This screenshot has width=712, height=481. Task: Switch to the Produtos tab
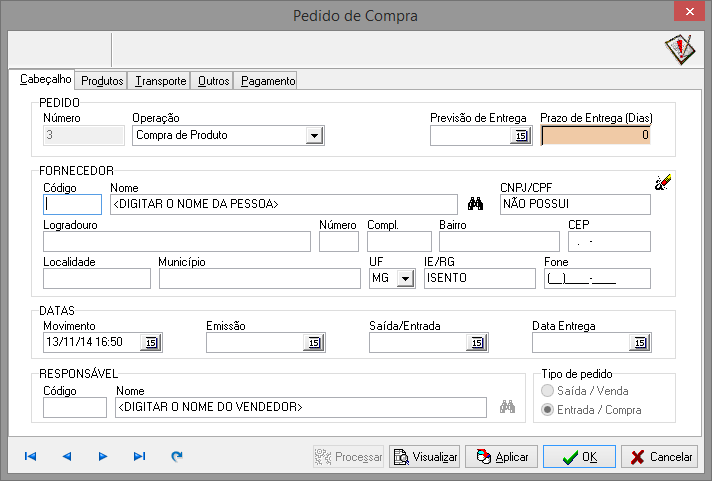[x=102, y=81]
